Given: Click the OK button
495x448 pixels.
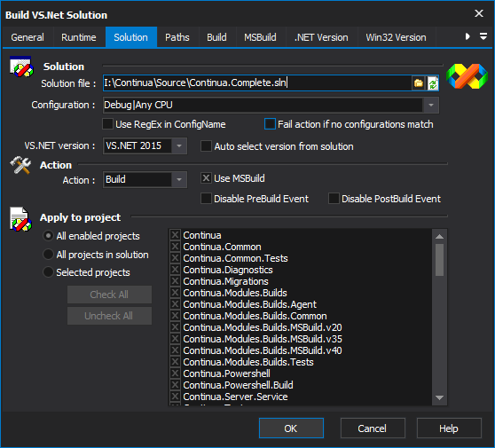Looking at the screenshot, I should click(x=291, y=428).
